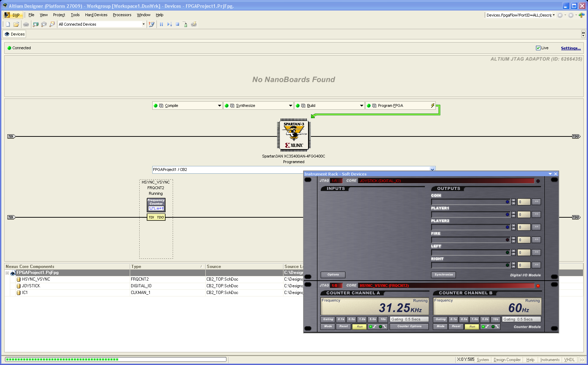Screen dimensions: 588x365
Task: Toggle the COIN output bit LED
Action: (x=507, y=202)
